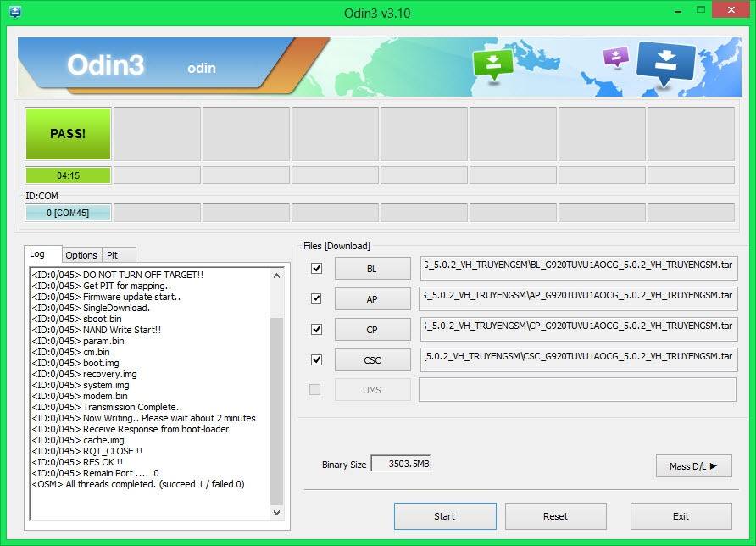Click the 'system.img' log line
The width and height of the screenshot is (756, 546).
tap(81, 385)
